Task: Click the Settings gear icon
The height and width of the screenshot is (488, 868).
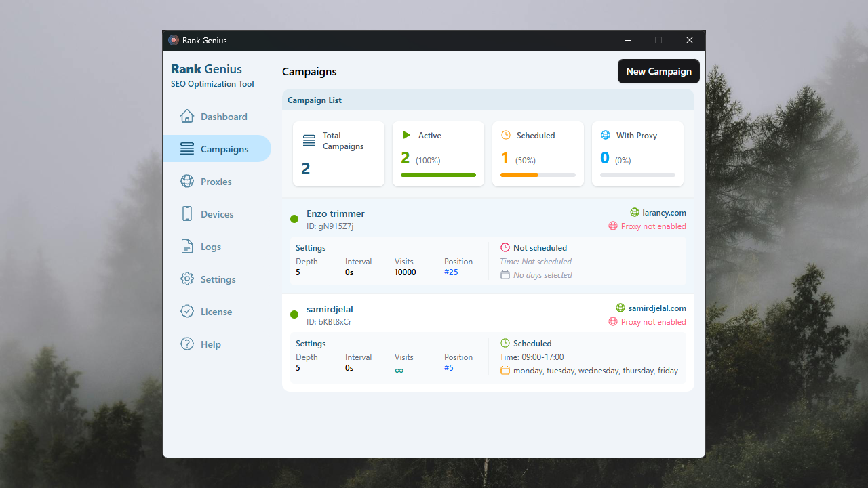Action: point(187,279)
